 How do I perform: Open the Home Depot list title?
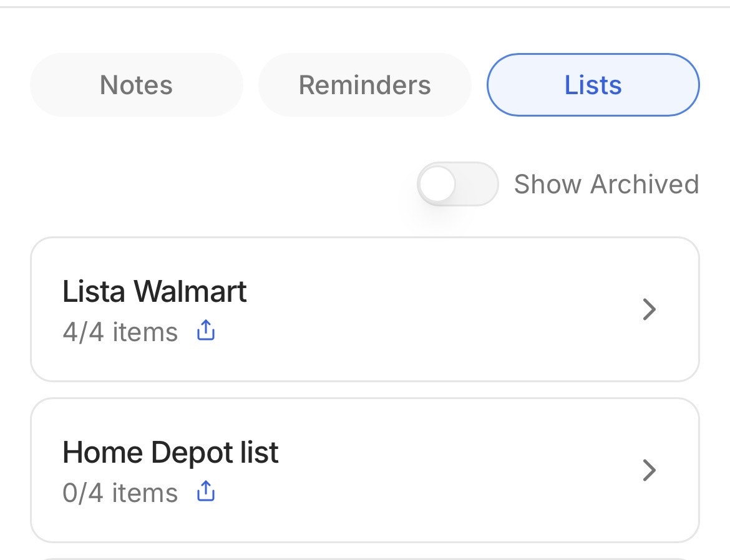(170, 452)
